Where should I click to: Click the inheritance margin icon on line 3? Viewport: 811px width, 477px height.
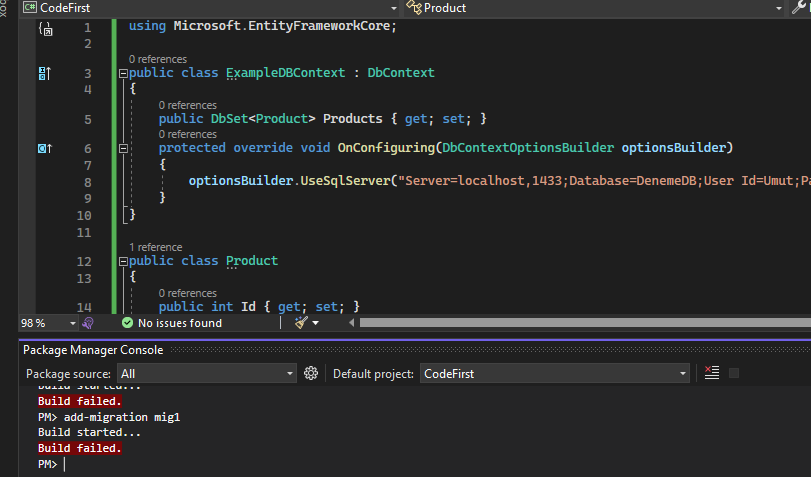pos(44,73)
